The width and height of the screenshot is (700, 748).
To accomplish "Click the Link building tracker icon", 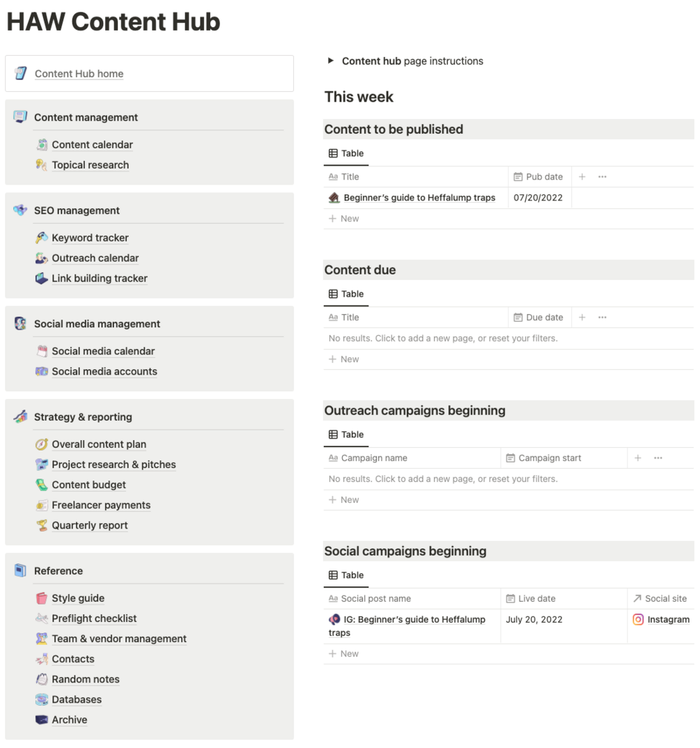I will coord(42,278).
